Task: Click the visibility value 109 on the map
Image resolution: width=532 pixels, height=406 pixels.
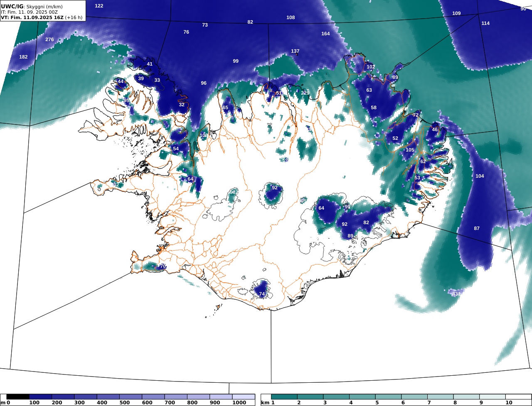Action: tap(456, 13)
